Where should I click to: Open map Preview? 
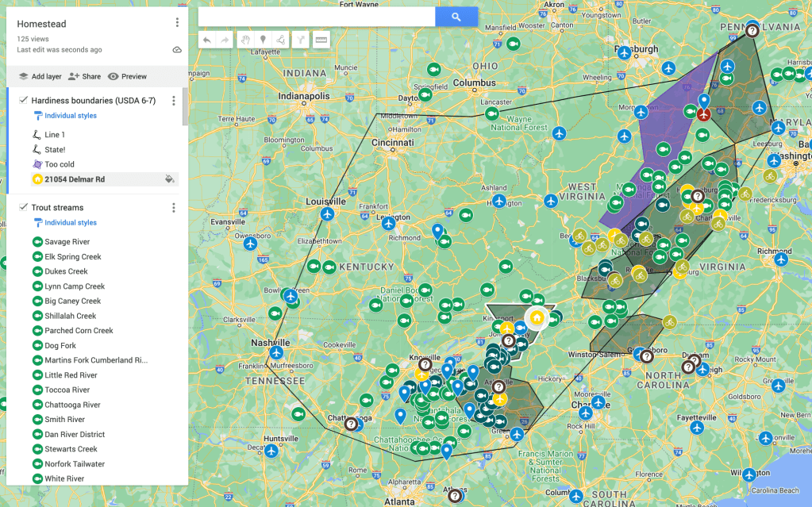(127, 77)
